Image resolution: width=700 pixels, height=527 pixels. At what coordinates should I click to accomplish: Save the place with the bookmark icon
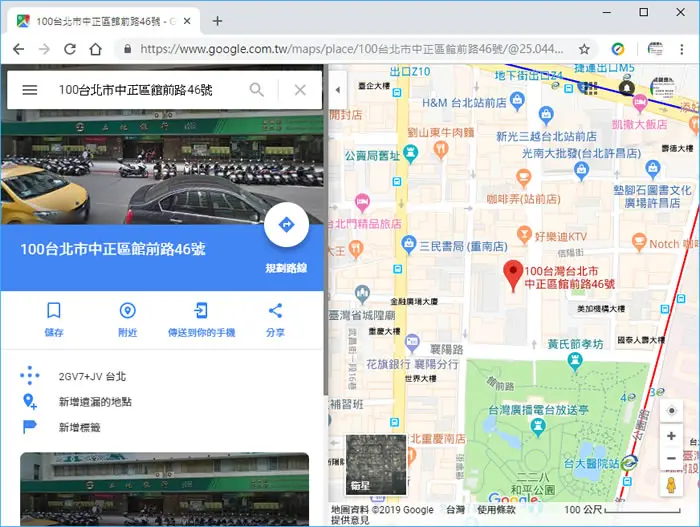point(54,310)
